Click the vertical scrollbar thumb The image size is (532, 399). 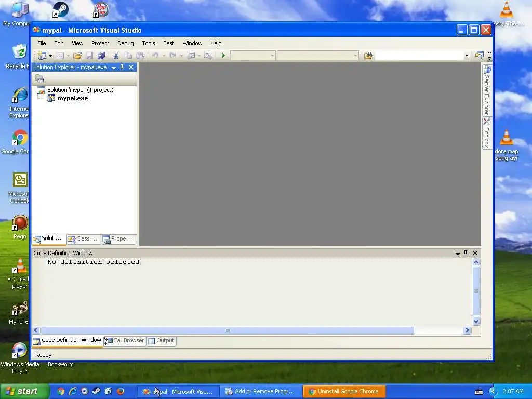point(476,291)
